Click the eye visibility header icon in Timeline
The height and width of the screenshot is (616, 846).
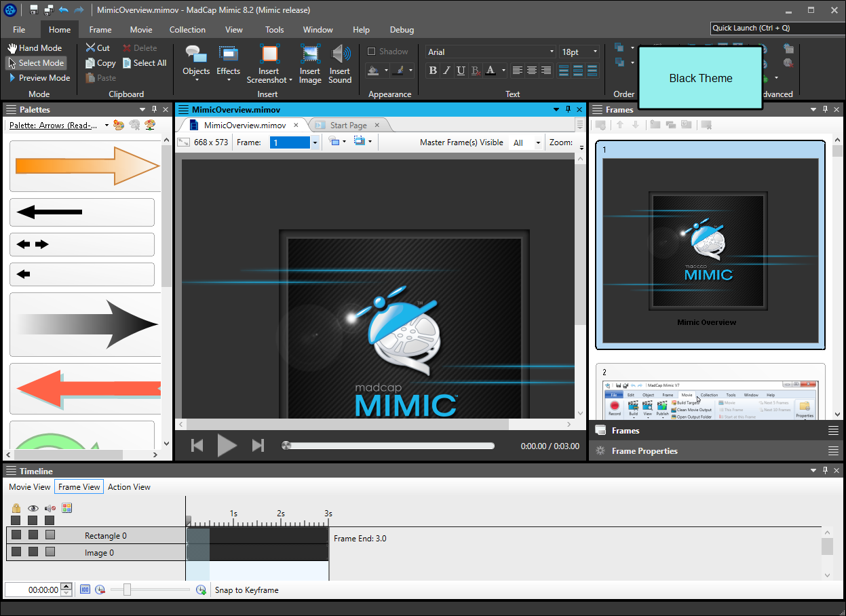tap(33, 508)
